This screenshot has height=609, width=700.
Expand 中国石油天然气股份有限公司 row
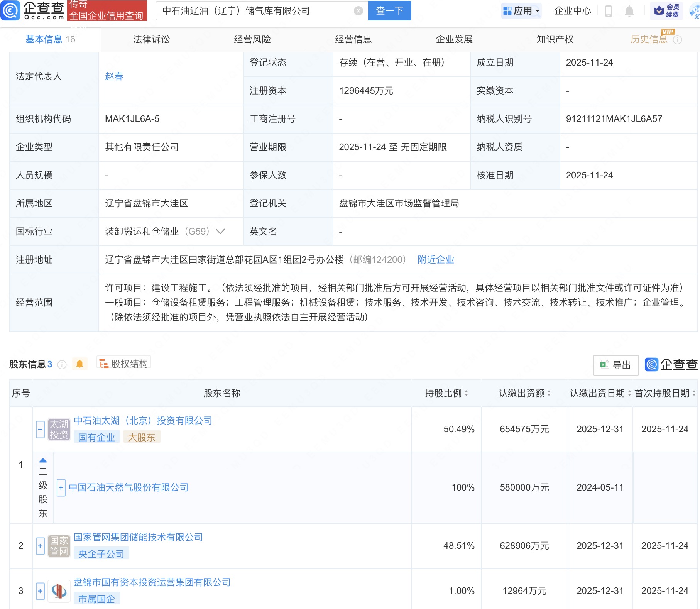pos(61,487)
